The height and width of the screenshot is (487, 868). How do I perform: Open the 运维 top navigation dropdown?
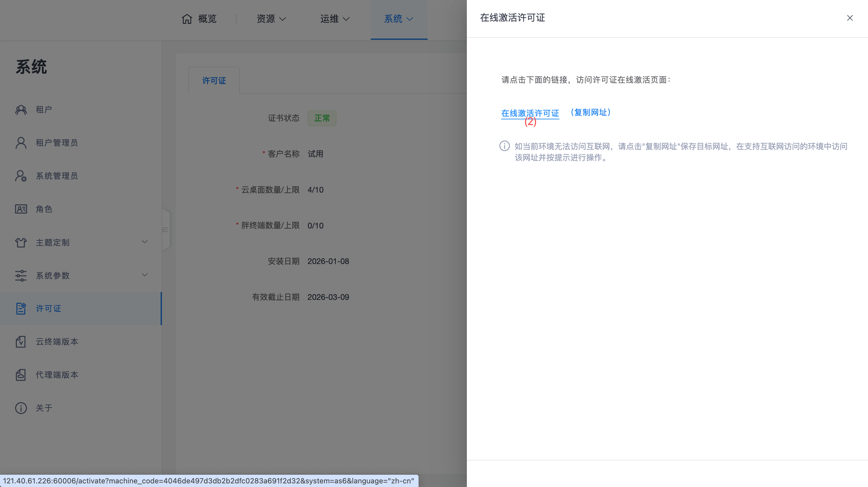click(x=334, y=19)
